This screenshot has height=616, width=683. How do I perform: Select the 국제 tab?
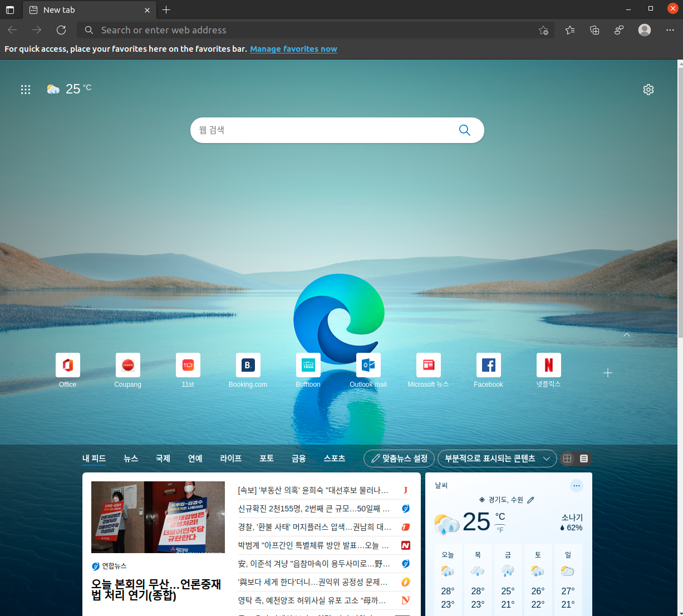pyautogui.click(x=163, y=459)
